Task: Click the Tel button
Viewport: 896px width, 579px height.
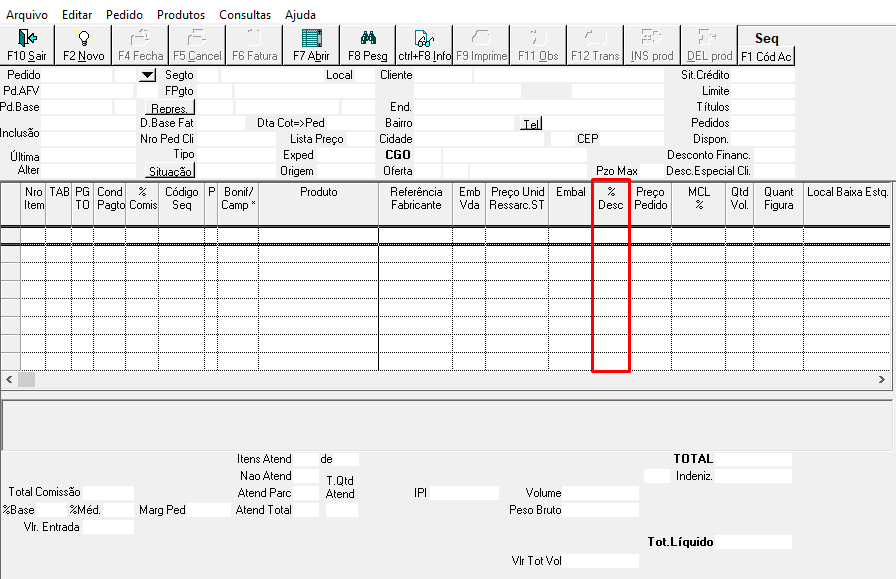Action: click(531, 123)
